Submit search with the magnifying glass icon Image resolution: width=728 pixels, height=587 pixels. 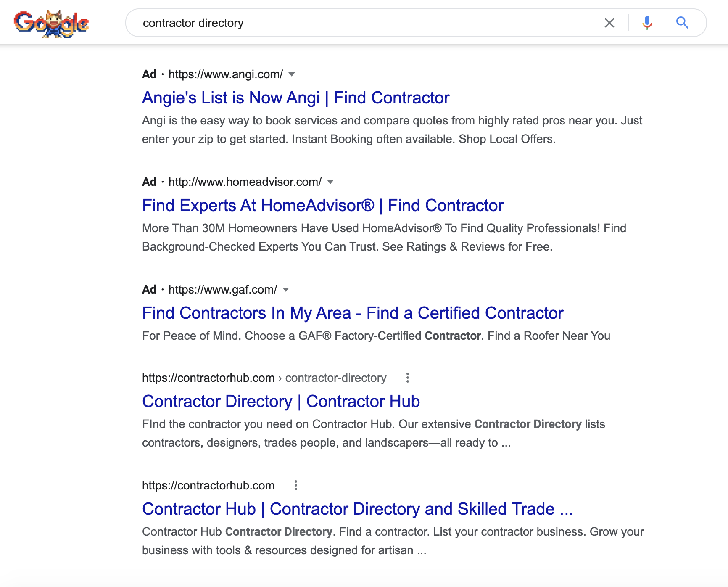tap(682, 23)
